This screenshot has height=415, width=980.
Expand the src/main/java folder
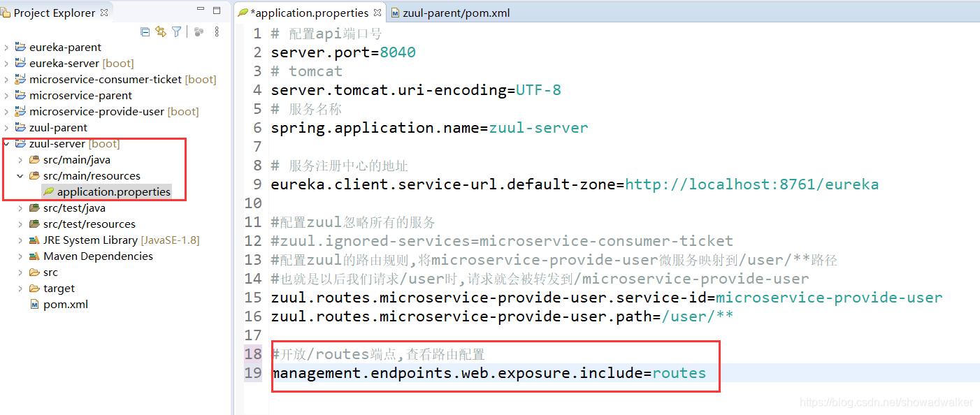click(21, 160)
